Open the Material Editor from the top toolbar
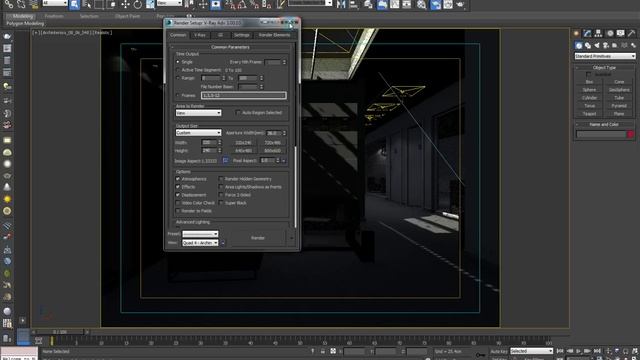The width and height of the screenshot is (640, 360). [422, 4]
